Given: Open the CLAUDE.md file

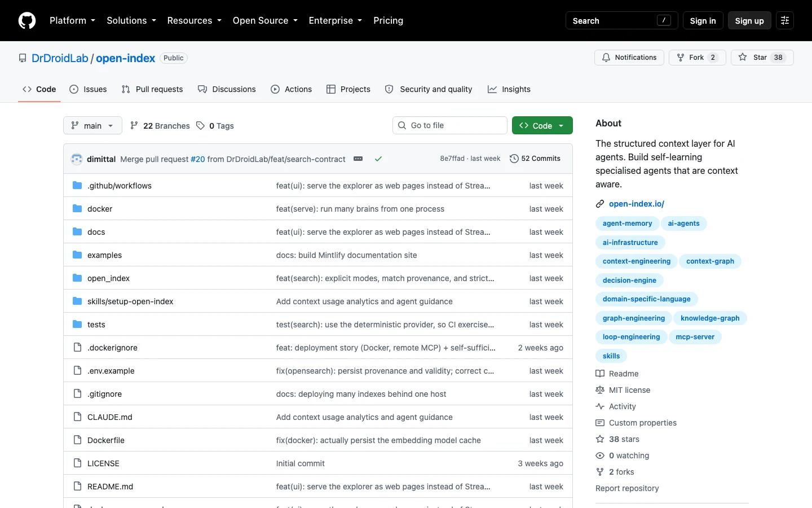Looking at the screenshot, I should point(110,417).
